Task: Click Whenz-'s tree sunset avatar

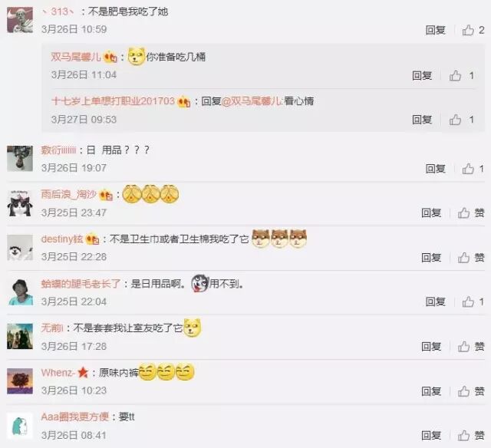Action: (x=20, y=381)
